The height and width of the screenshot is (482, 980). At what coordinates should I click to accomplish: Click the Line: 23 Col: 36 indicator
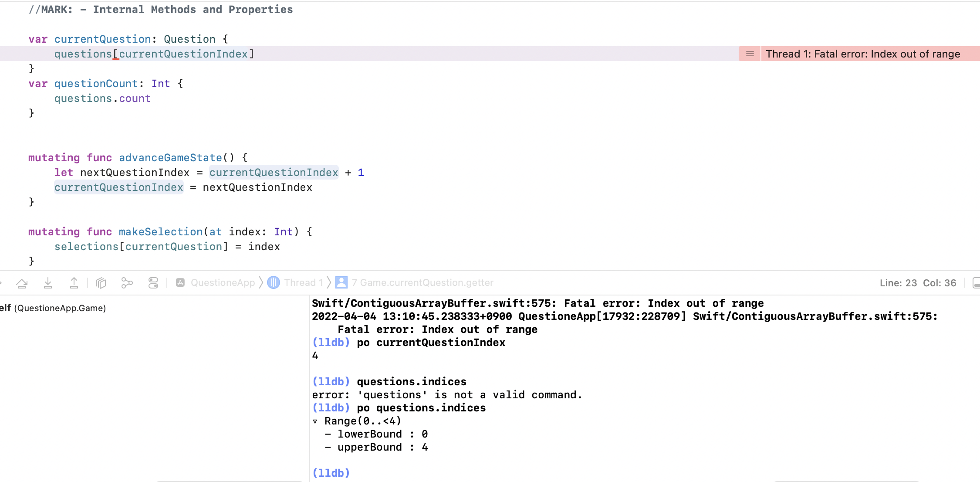click(917, 283)
